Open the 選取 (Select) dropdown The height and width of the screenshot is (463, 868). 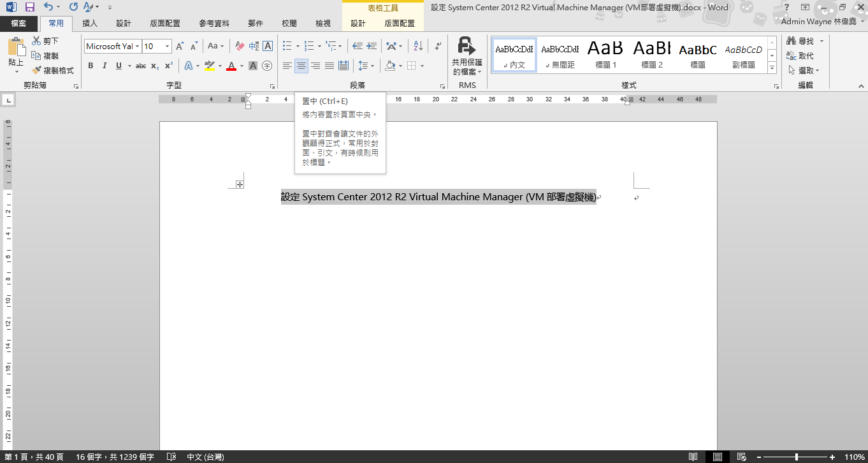(x=804, y=70)
